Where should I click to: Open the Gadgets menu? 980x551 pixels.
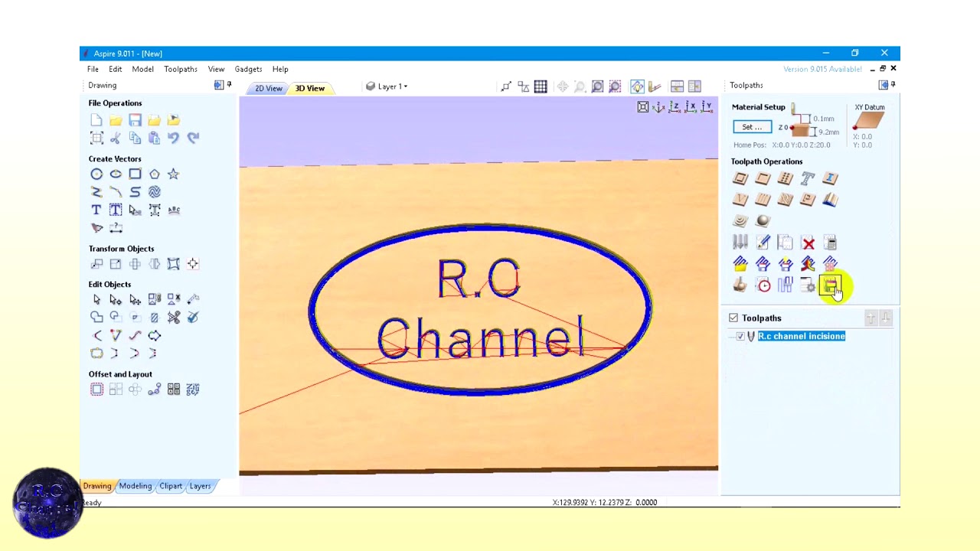click(x=248, y=69)
